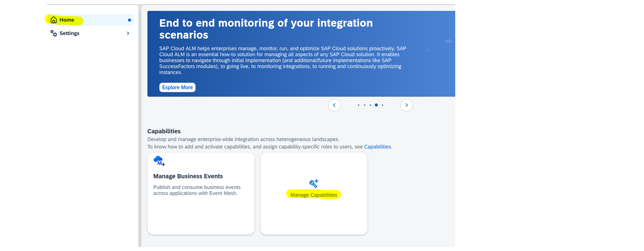The image size is (644, 251).
Task: Click the banner headline about end to end monitoring
Action: pyautogui.click(x=266, y=29)
